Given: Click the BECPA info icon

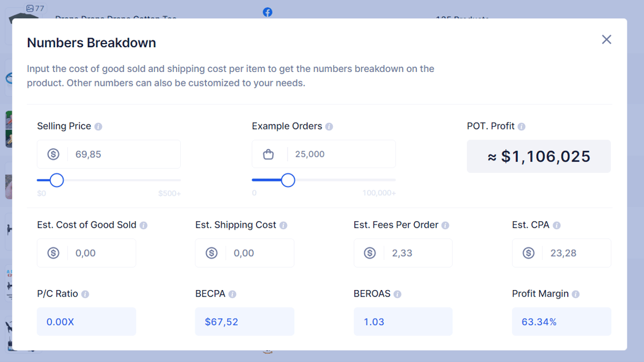Looking at the screenshot, I should (x=232, y=294).
